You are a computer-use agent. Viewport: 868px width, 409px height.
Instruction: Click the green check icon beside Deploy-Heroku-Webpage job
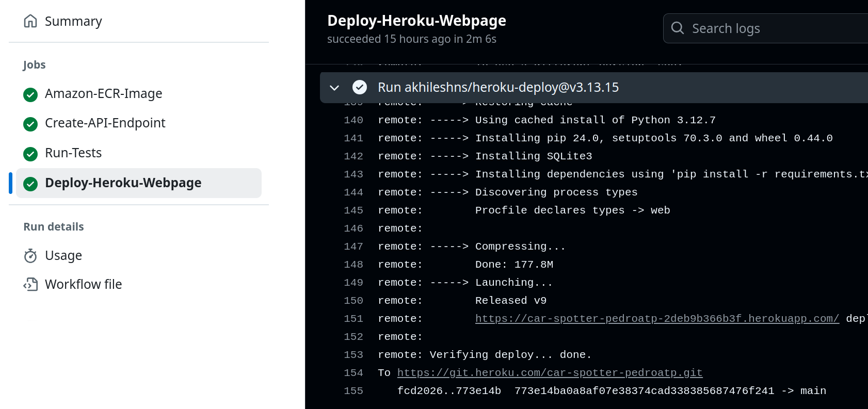tap(30, 184)
